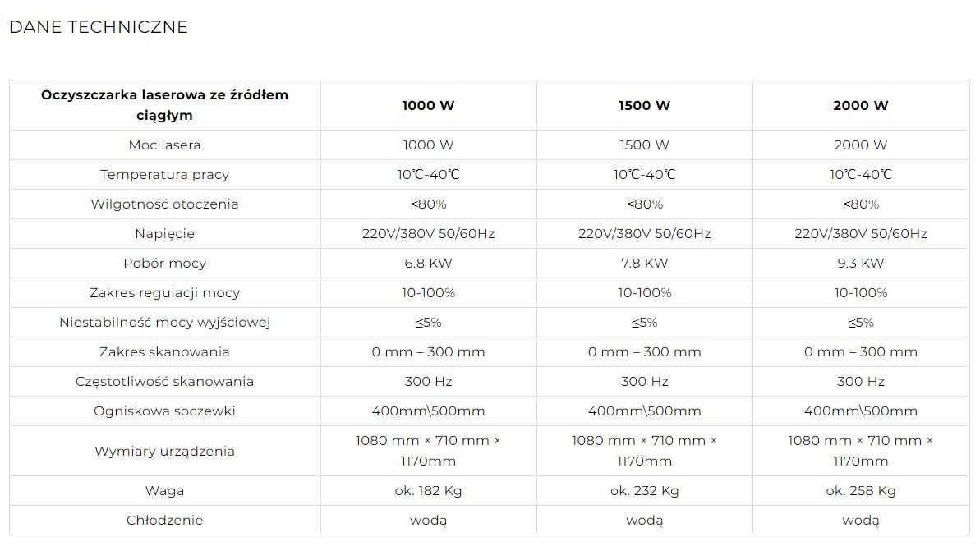Click the 7.8 KW power consumption cell

coord(644,263)
